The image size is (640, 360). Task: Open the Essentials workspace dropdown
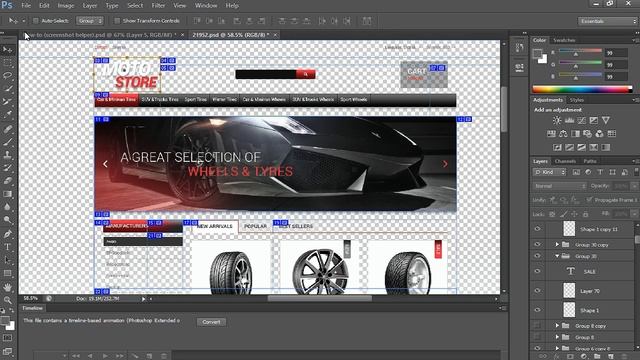click(x=607, y=21)
